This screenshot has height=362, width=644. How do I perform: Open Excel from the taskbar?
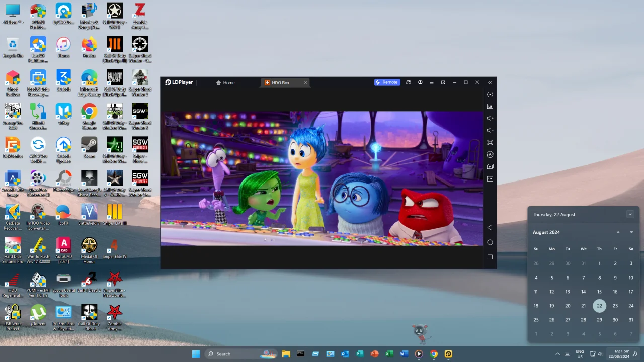389,354
